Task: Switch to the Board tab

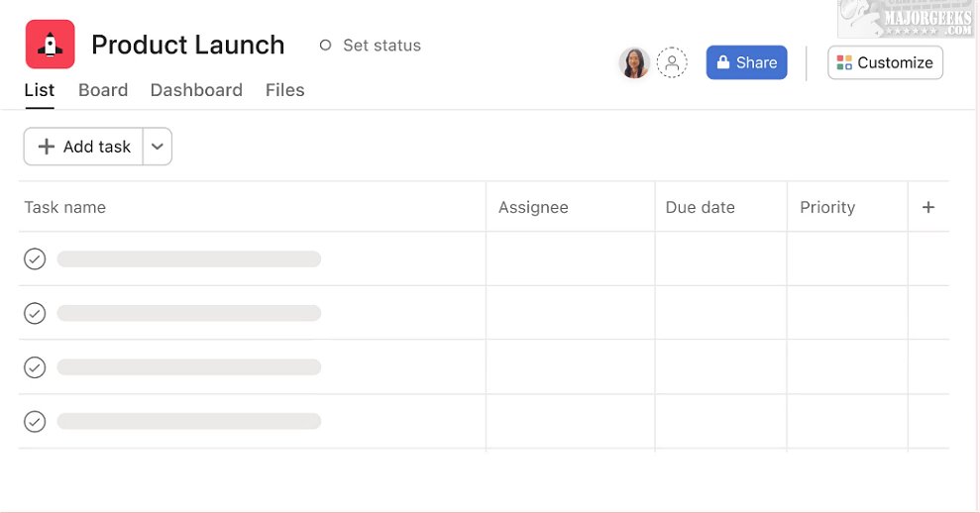Action: (103, 90)
